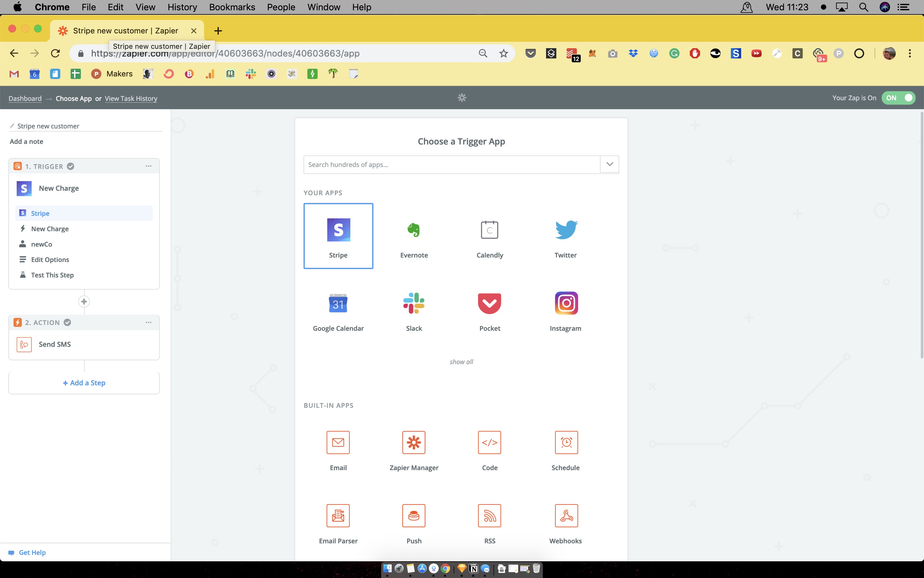Viewport: 924px width, 578px height.
Task: Click the Grammarly extension icon
Action: point(674,54)
